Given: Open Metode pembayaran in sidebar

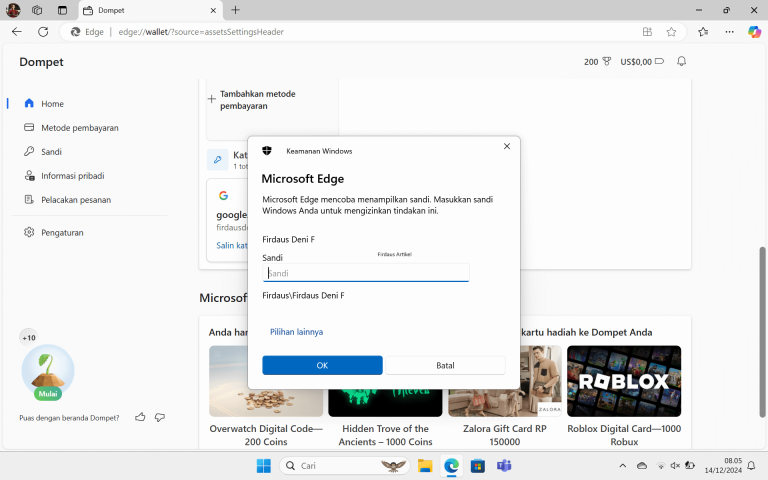Looking at the screenshot, I should (x=71, y=127).
